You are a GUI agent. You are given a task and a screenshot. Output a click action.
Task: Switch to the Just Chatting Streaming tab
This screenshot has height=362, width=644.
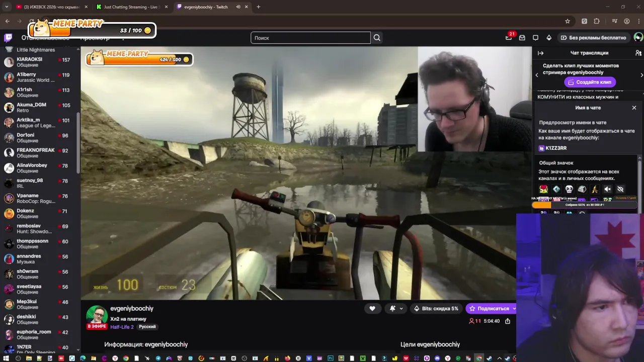click(132, 7)
